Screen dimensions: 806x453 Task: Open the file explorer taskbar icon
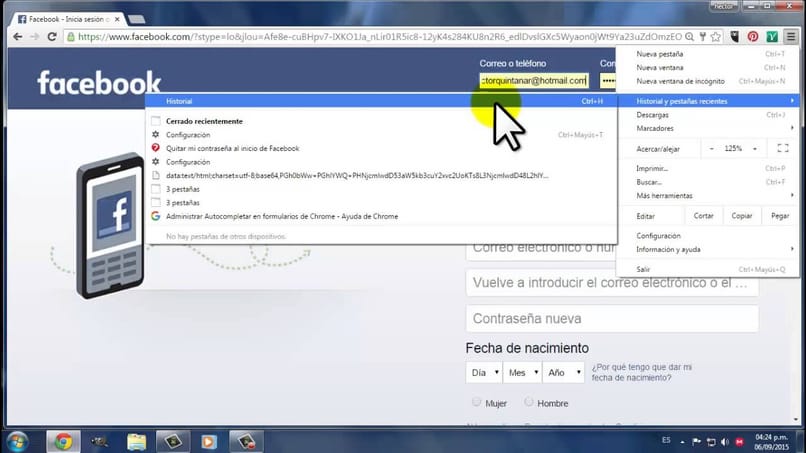pyautogui.click(x=136, y=441)
